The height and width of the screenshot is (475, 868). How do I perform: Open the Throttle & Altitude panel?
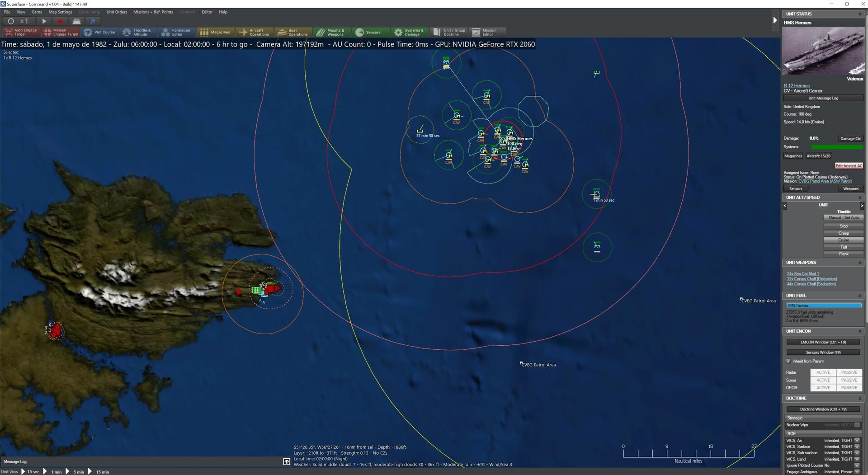coord(138,32)
